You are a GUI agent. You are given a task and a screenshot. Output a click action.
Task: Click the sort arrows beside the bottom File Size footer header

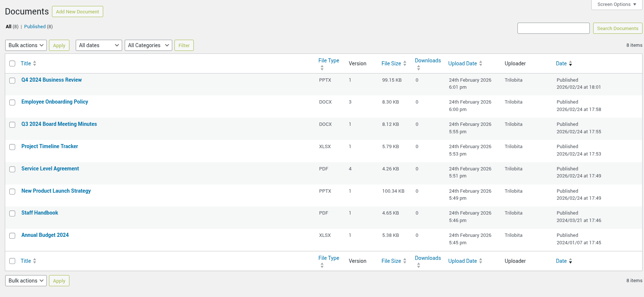pyautogui.click(x=405, y=261)
